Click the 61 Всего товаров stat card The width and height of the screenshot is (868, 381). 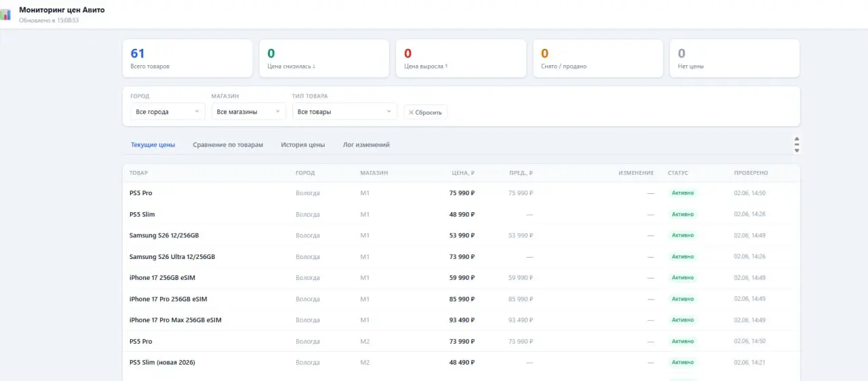click(x=187, y=58)
